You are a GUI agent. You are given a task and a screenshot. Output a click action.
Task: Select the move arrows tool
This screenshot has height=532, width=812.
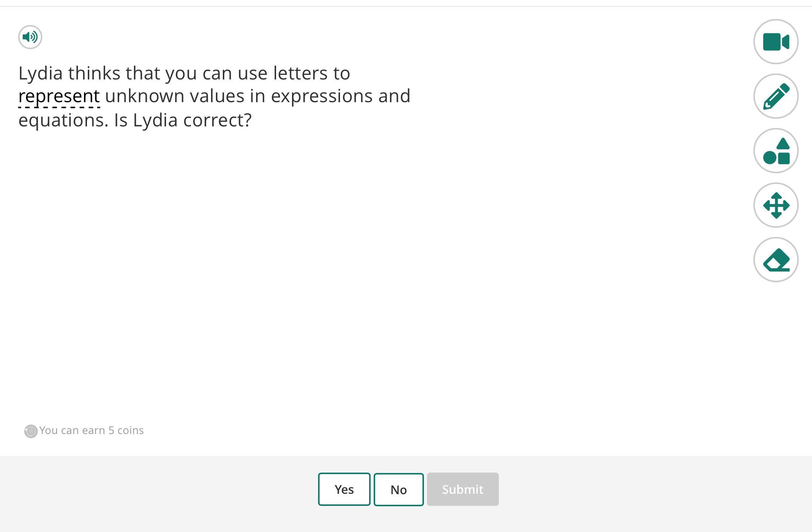(776, 205)
